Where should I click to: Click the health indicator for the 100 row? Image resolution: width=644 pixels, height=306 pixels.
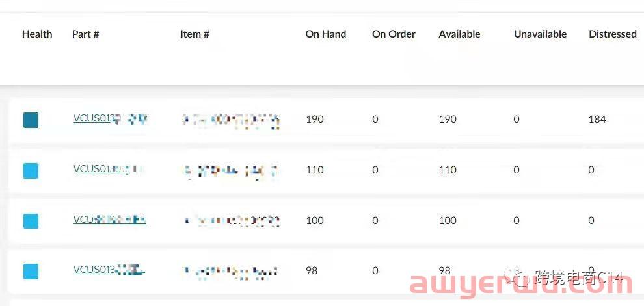[x=31, y=221]
